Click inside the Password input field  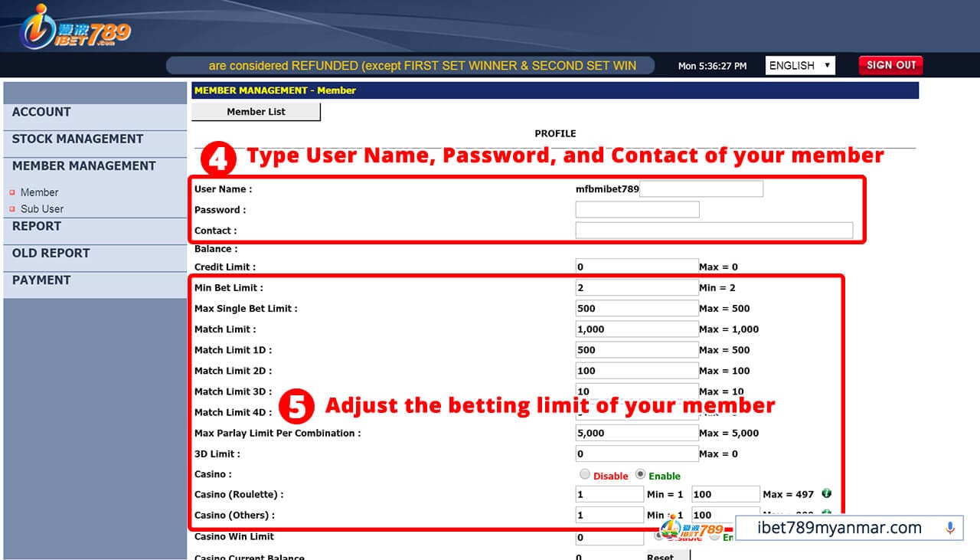point(637,209)
